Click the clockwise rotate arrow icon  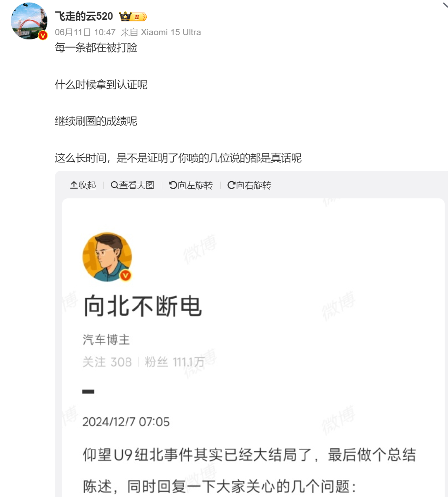pos(232,185)
